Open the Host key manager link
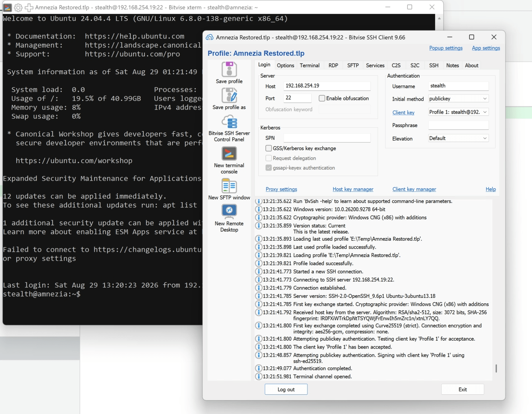 (353, 189)
